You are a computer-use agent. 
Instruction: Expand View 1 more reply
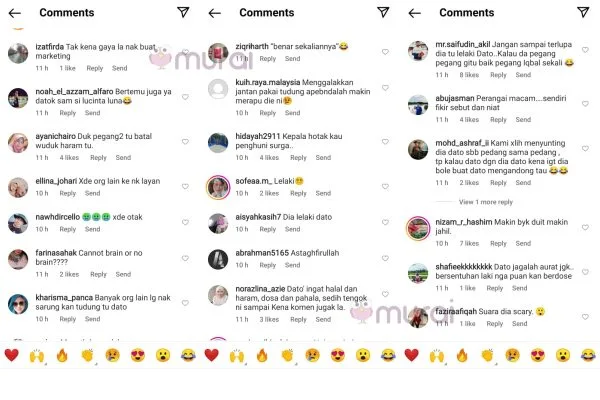(x=486, y=202)
